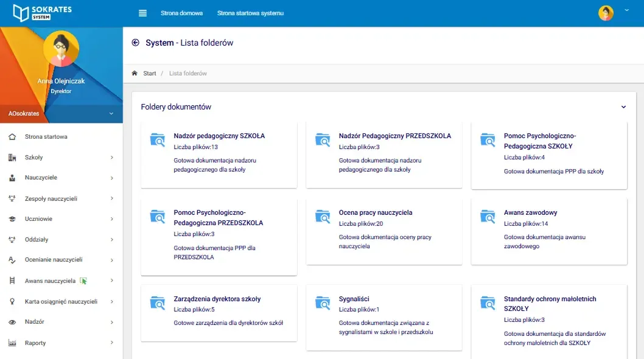Select Raporty in the sidebar

point(35,343)
